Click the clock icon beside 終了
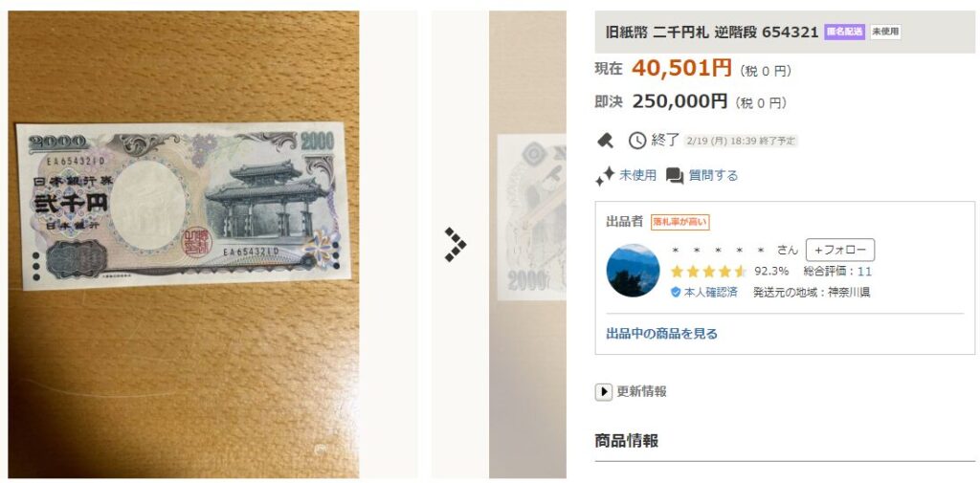This screenshot has width=980, height=483. pyautogui.click(x=636, y=141)
